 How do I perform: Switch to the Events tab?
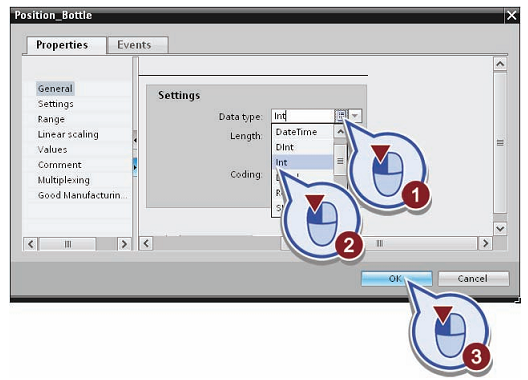(137, 45)
